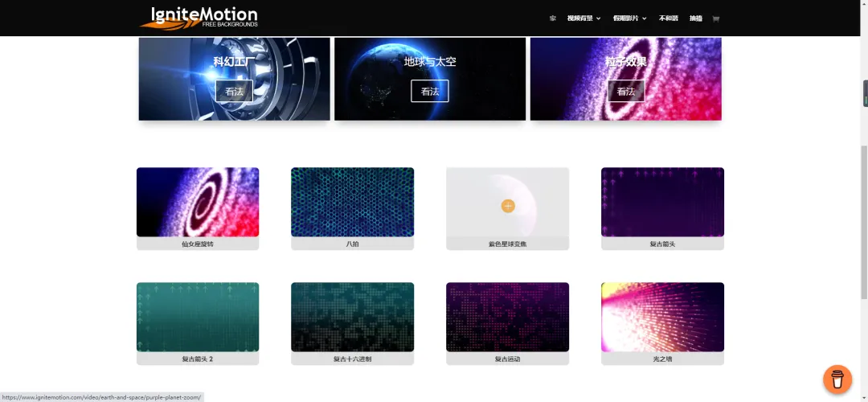
Task: Click 看法 button on 科幻工厂 banner
Action: click(x=234, y=92)
